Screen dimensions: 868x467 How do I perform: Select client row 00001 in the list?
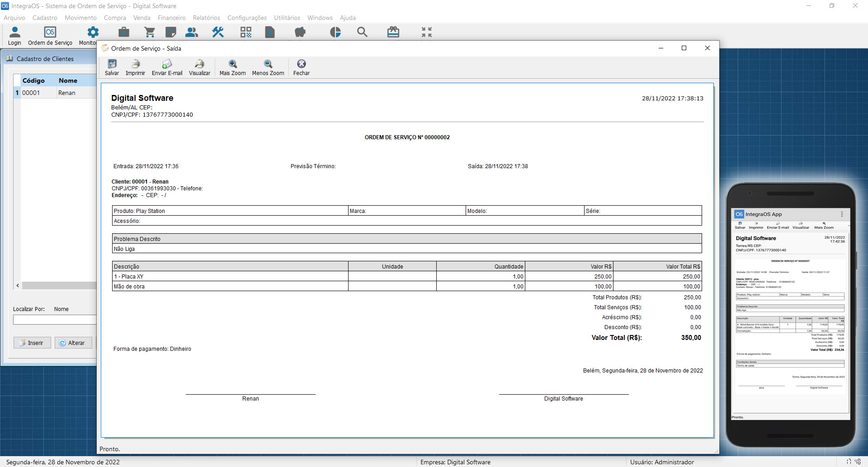55,93
